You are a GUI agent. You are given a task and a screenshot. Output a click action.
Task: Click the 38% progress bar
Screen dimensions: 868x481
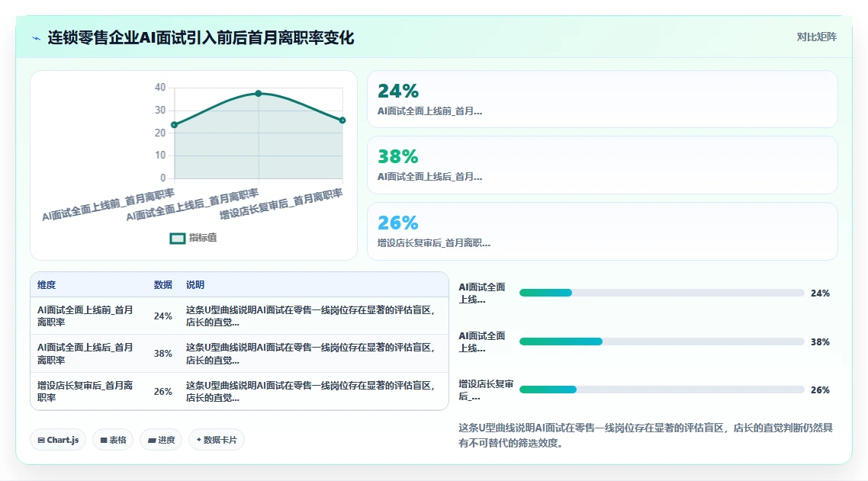(661, 342)
